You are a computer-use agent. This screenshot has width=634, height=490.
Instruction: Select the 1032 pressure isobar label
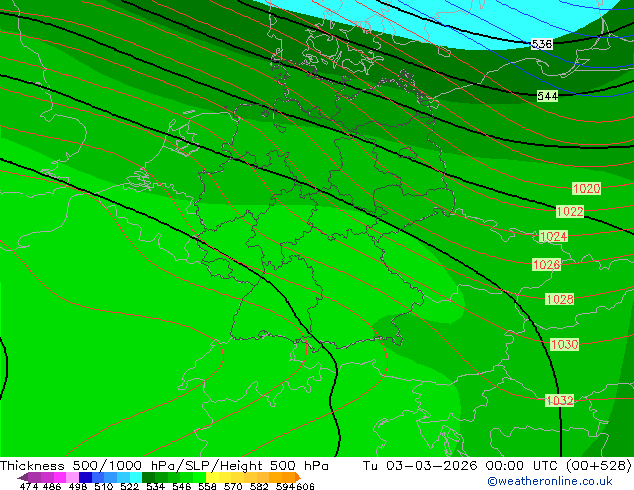[560, 401]
